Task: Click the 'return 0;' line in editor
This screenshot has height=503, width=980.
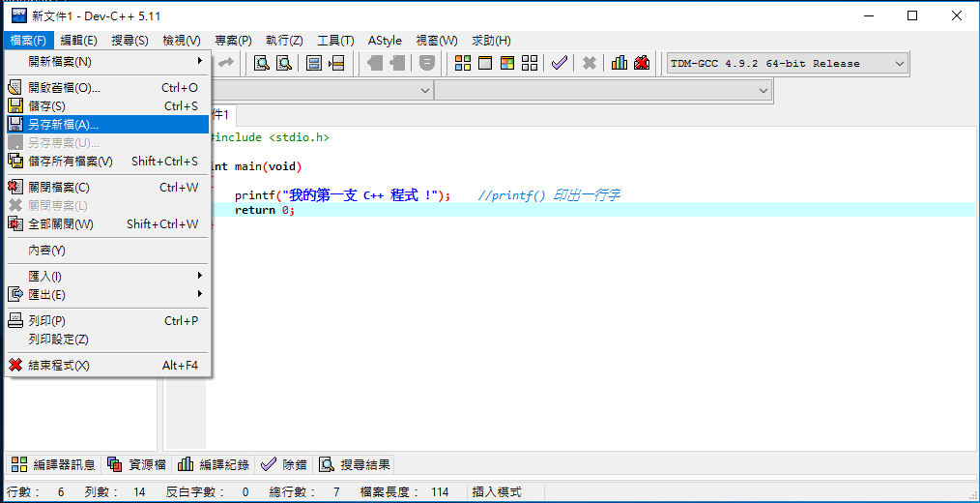Action: (x=265, y=210)
